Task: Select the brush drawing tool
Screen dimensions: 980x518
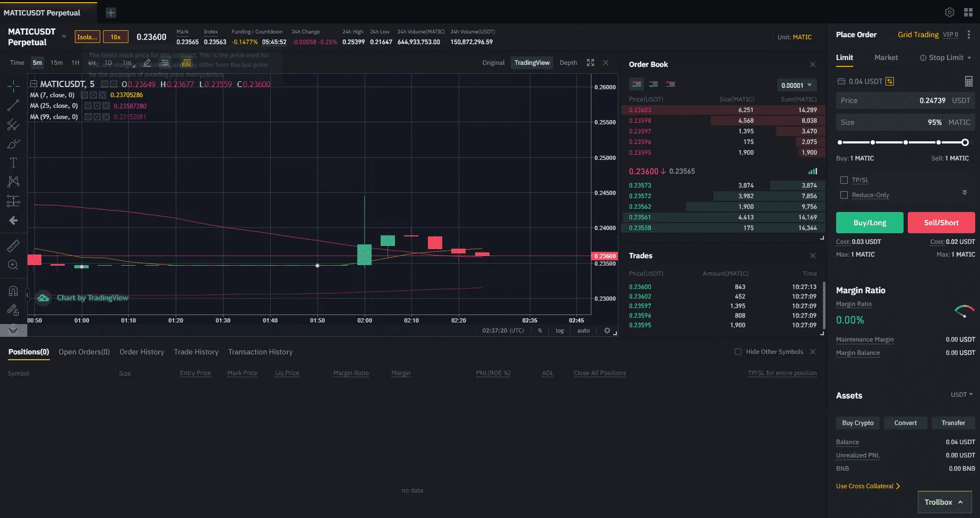Action: point(13,144)
